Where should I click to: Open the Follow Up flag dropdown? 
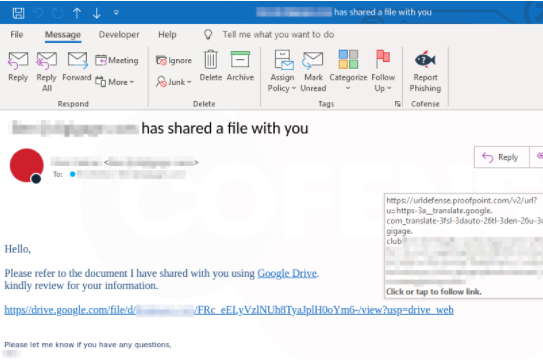(383, 71)
